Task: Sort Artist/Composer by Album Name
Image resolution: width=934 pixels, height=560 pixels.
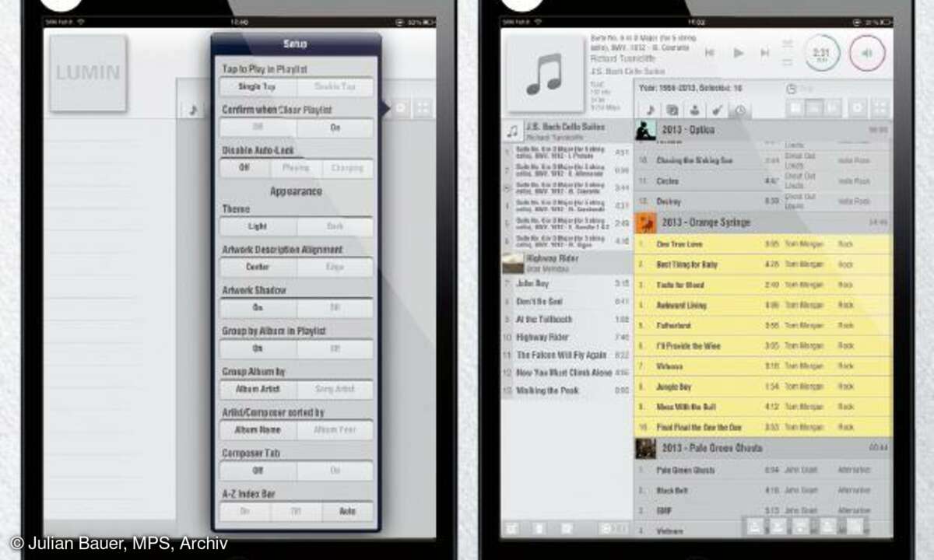Action: click(x=258, y=429)
